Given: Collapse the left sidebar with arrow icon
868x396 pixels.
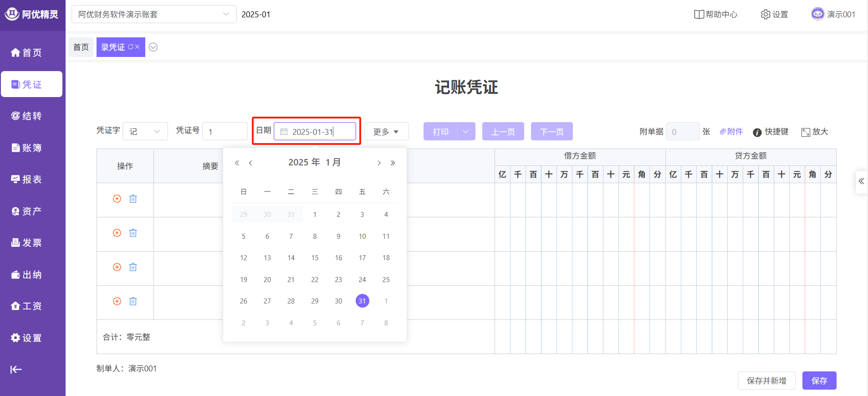Looking at the screenshot, I should (16, 370).
